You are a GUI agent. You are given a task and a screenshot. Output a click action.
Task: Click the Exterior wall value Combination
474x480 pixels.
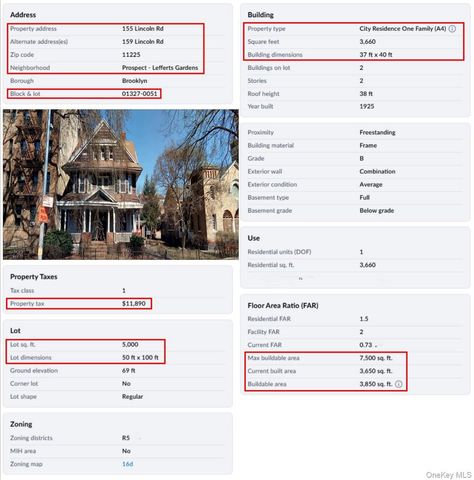coord(377,171)
